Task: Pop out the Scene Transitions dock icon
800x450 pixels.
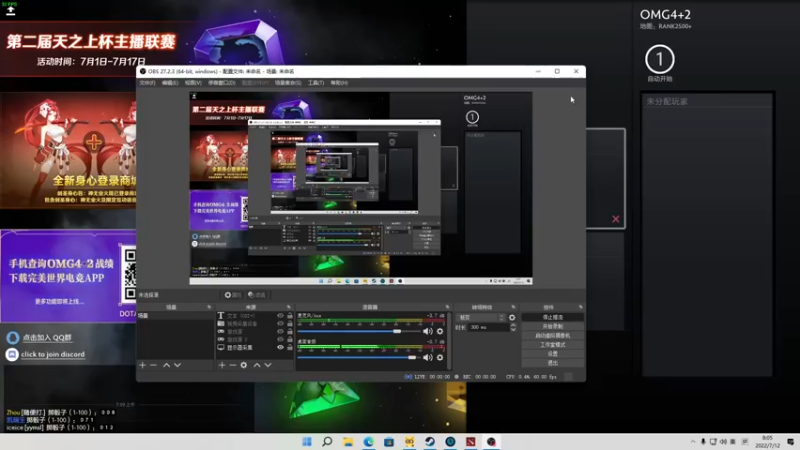Action: click(513, 307)
